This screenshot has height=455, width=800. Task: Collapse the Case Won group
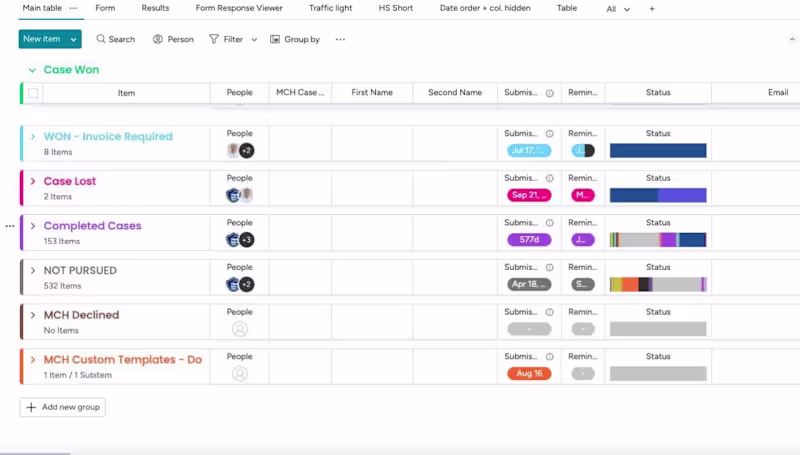[32, 70]
